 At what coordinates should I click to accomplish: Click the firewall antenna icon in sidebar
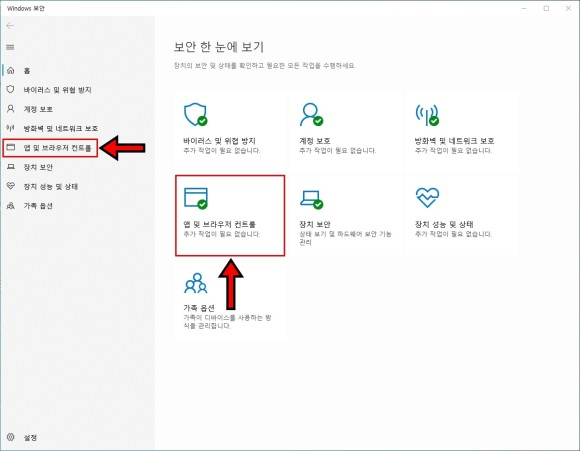pos(11,128)
